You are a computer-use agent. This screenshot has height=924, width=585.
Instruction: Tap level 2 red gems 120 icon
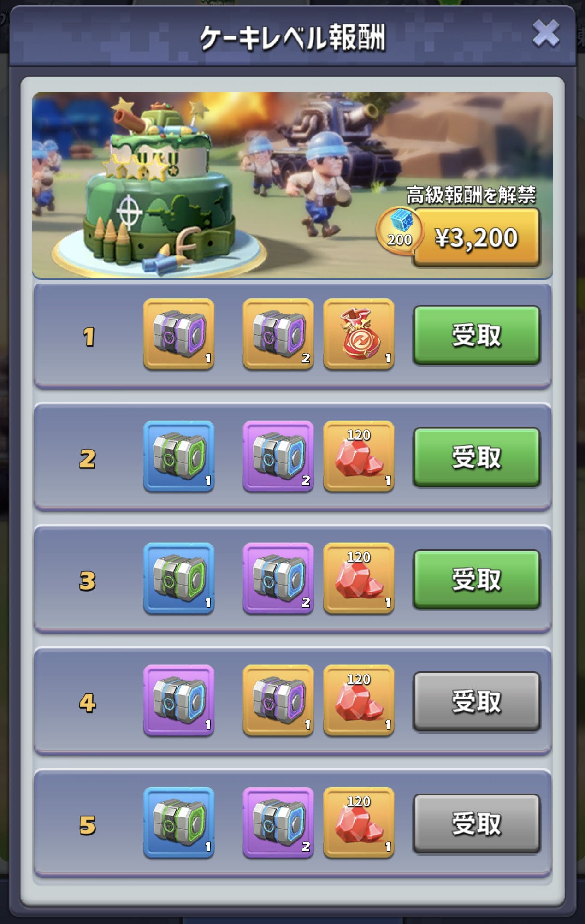[359, 456]
